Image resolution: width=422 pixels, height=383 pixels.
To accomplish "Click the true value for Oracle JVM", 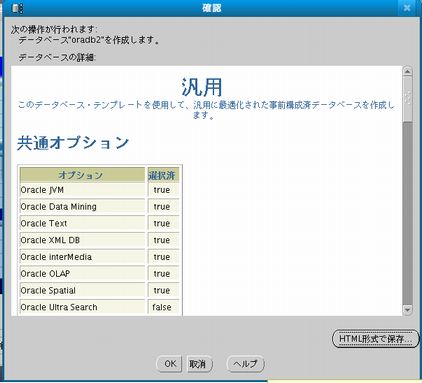I will tap(163, 190).
